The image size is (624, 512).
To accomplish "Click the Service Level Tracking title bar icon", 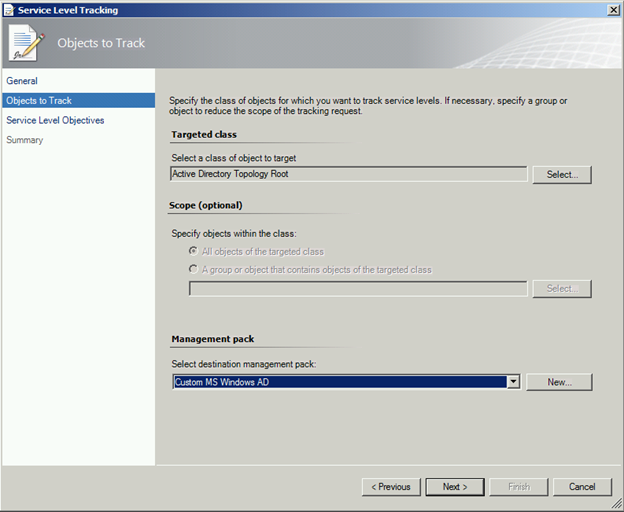I will click(9, 10).
